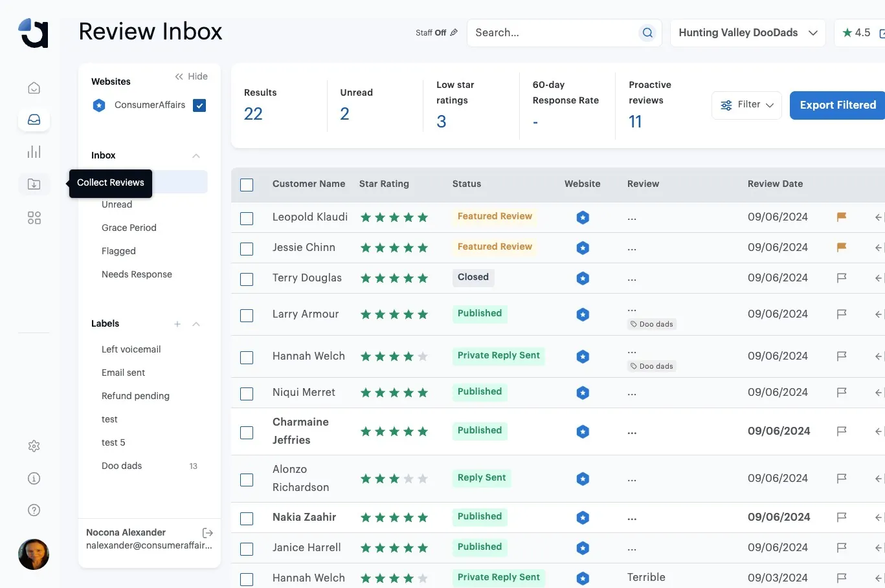Open the analytics bar chart icon
885x588 pixels.
click(x=34, y=151)
